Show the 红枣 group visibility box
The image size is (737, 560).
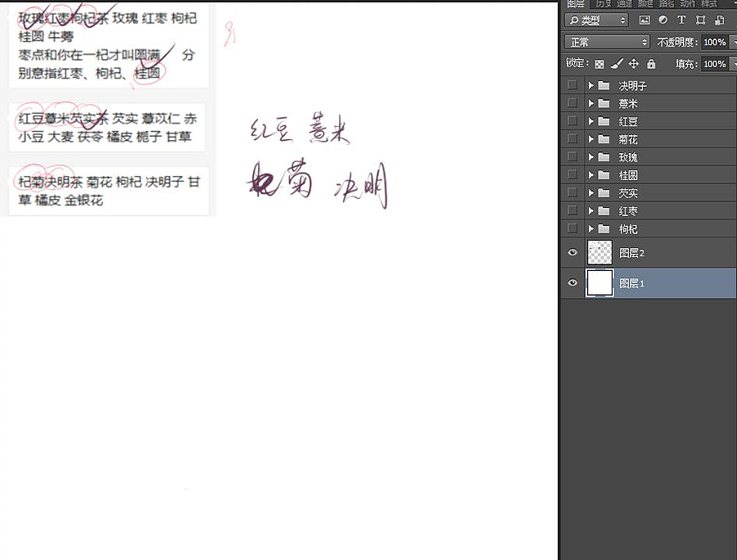tap(572, 210)
